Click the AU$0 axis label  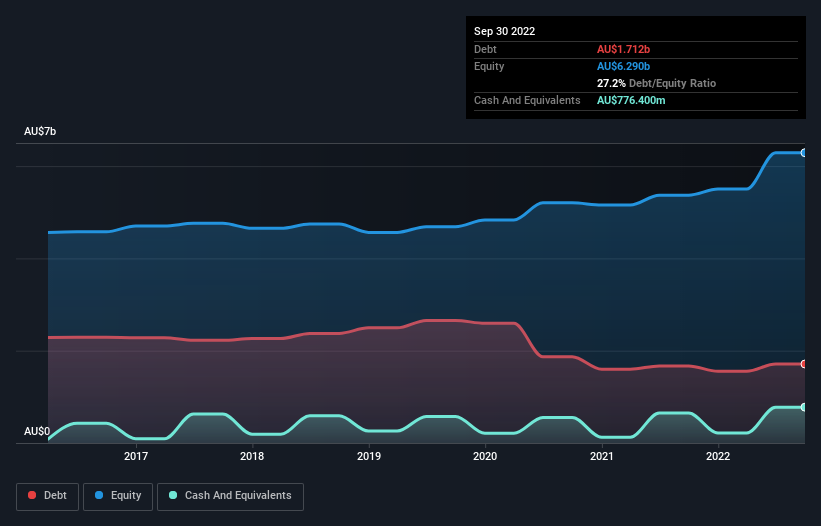[x=37, y=431]
